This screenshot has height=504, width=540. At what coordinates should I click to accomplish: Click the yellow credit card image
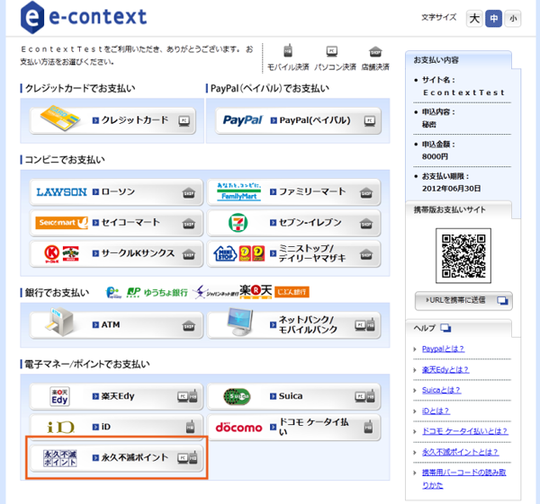click(60, 118)
